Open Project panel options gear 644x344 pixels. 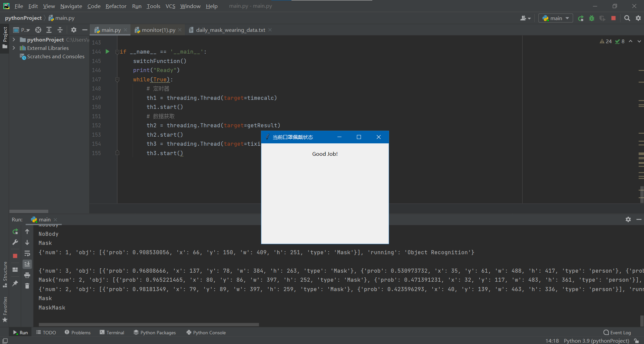(x=74, y=30)
